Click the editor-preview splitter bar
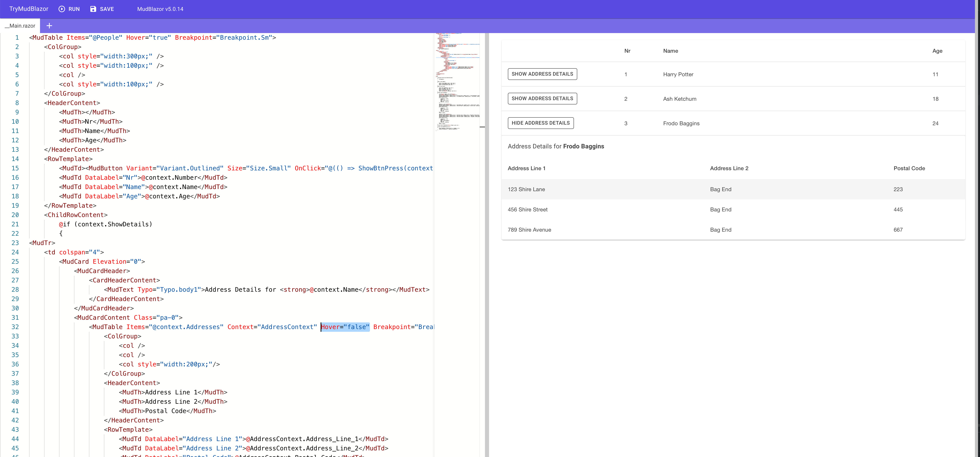The height and width of the screenshot is (457, 980). point(487,245)
